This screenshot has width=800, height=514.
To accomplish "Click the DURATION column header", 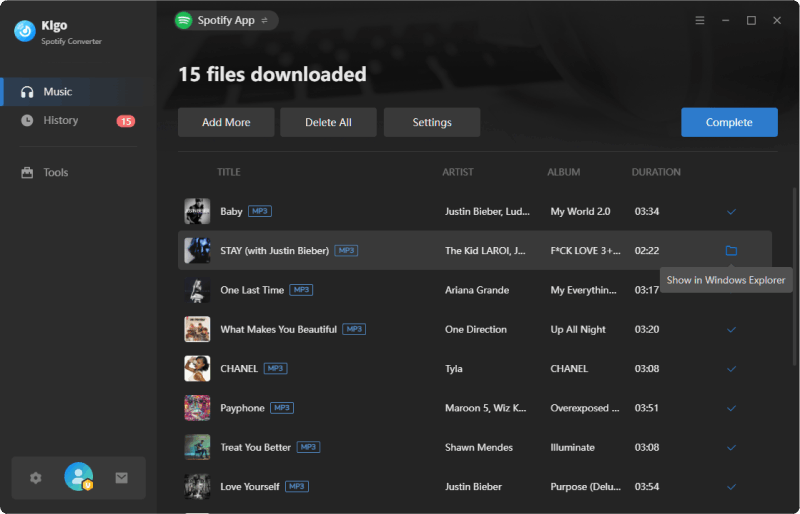I will (x=656, y=172).
